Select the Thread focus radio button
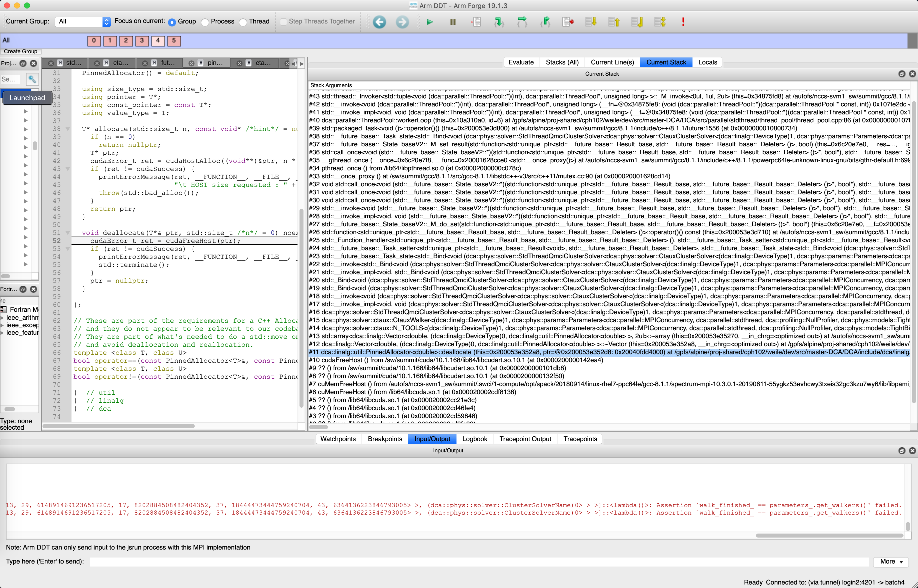The height and width of the screenshot is (588, 918). 243,22
